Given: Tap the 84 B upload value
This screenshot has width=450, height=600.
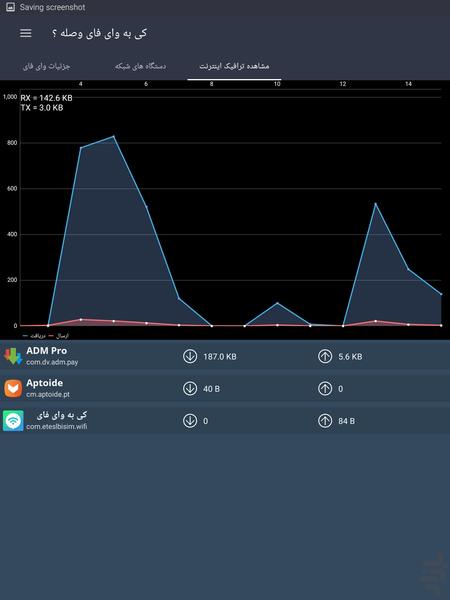Looking at the screenshot, I should pyautogui.click(x=346, y=421).
